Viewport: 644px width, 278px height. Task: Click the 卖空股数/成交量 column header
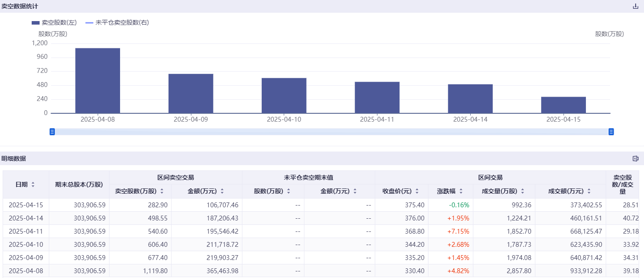click(622, 184)
